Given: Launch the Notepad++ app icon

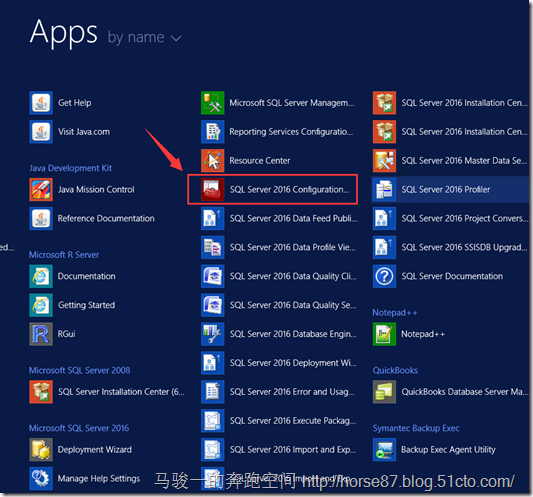Looking at the screenshot, I should pyautogui.click(x=384, y=334).
